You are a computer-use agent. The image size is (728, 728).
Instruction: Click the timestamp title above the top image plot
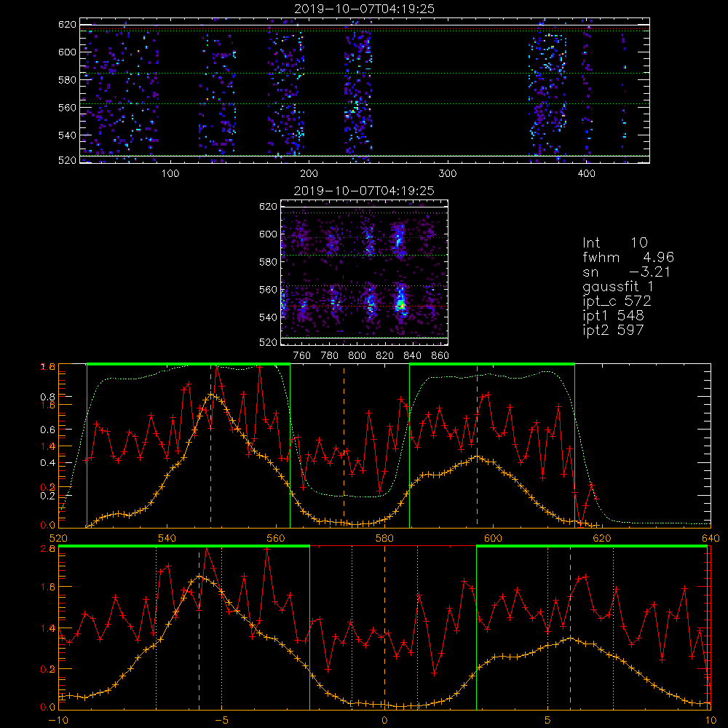(365, 9)
